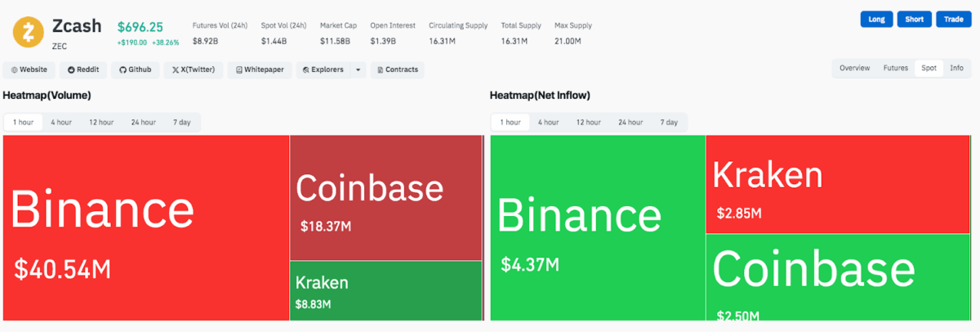The height and width of the screenshot is (332, 980).
Task: Open the Reddit community link
Action: (82, 70)
